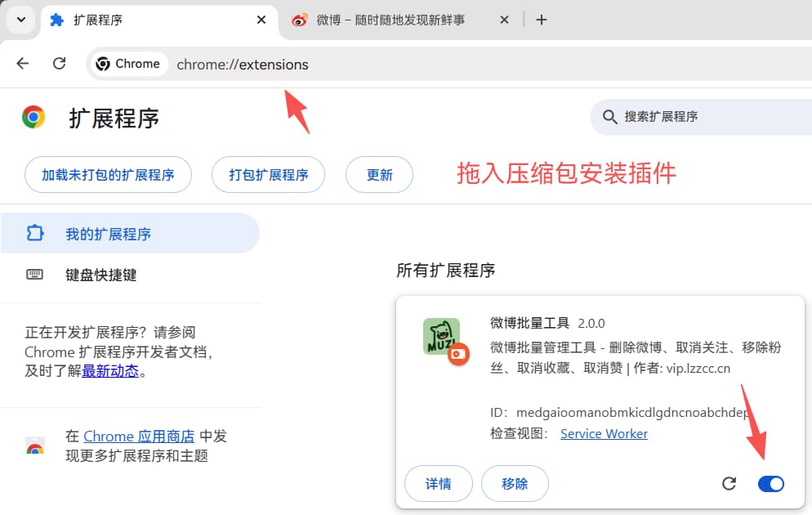Image resolution: width=812 pixels, height=515 pixels.
Task: Click 加载未打包的扩展程序 button
Action: (108, 175)
